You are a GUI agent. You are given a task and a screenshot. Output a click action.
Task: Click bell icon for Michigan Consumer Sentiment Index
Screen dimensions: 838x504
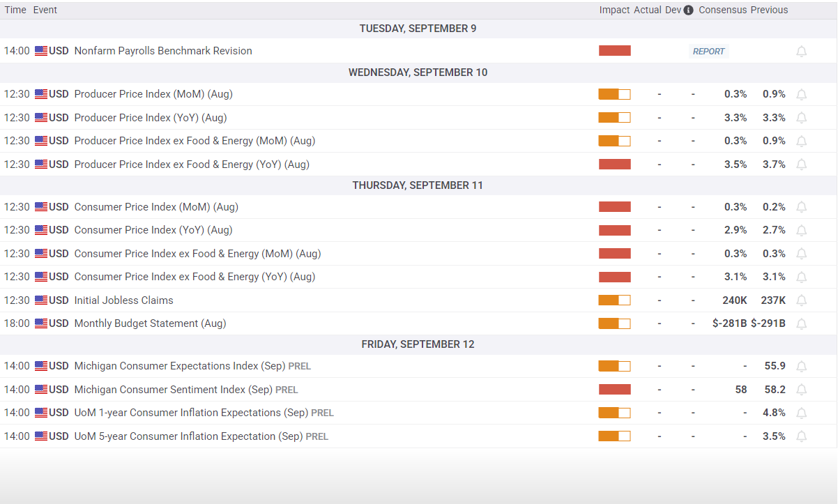pyautogui.click(x=802, y=390)
